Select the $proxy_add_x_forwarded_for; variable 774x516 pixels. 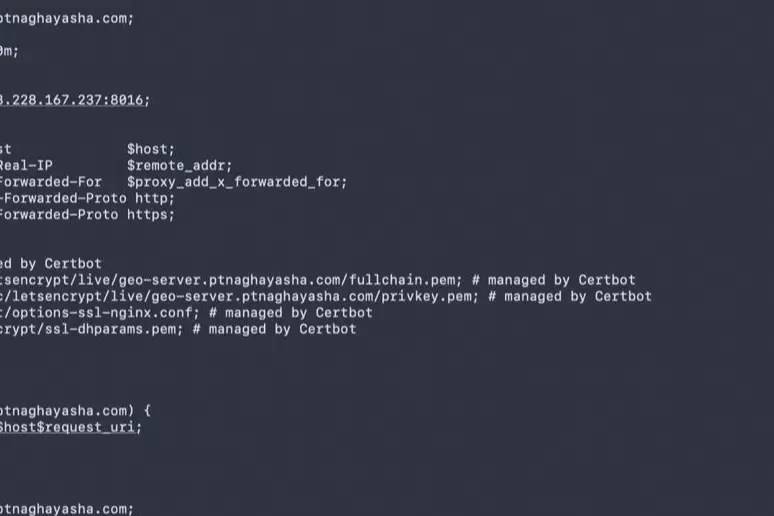point(237,182)
